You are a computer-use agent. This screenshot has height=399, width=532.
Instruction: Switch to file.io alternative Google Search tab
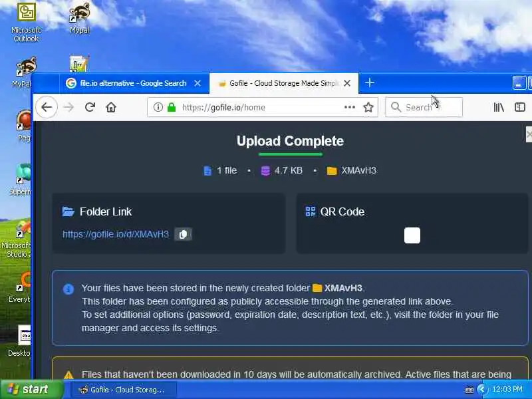tap(134, 83)
